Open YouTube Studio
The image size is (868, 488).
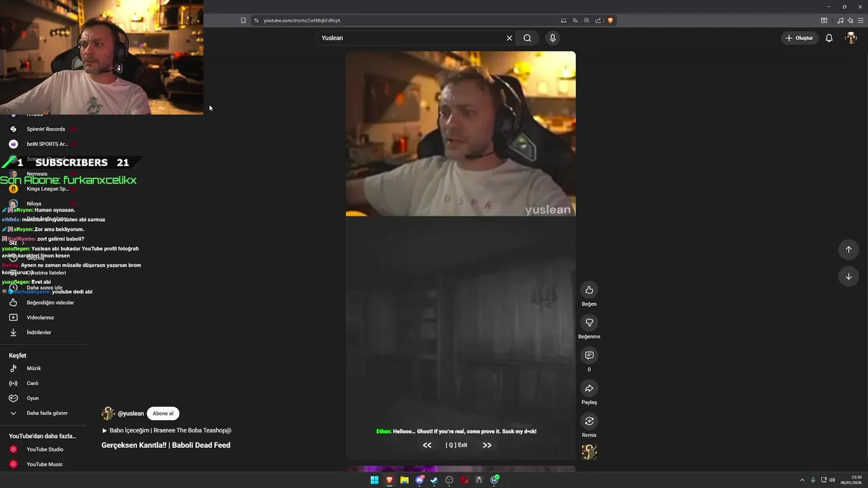point(43,449)
